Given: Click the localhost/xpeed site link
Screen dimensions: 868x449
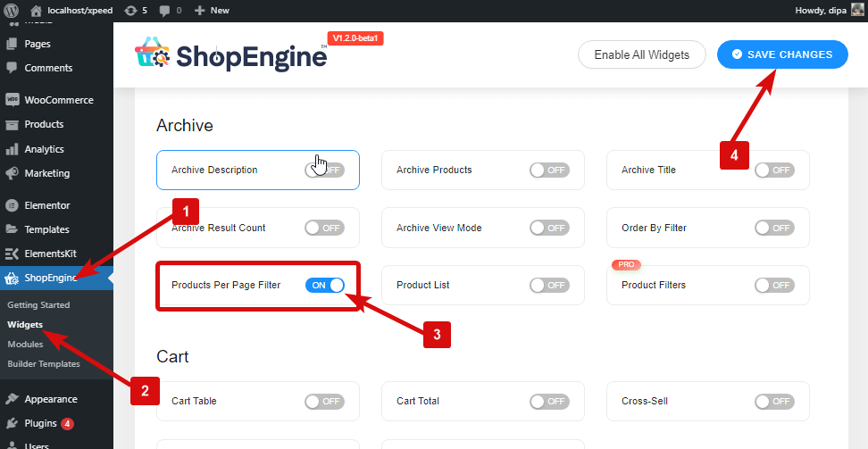Looking at the screenshot, I should (x=80, y=11).
